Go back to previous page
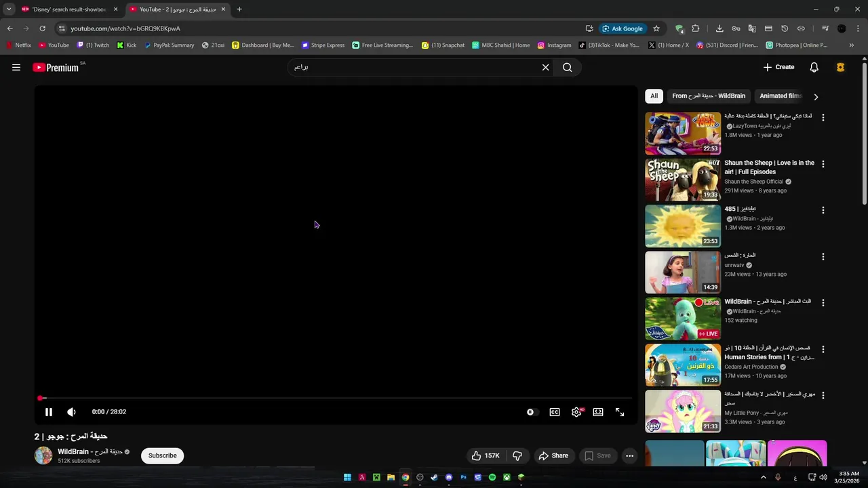The image size is (868, 488). 9,28
